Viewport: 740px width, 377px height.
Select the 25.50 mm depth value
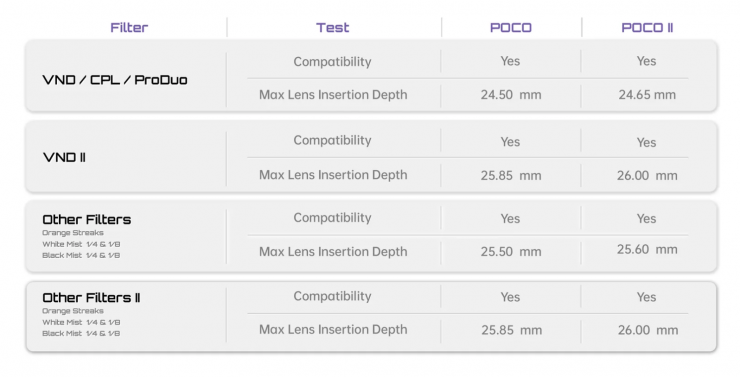click(511, 251)
